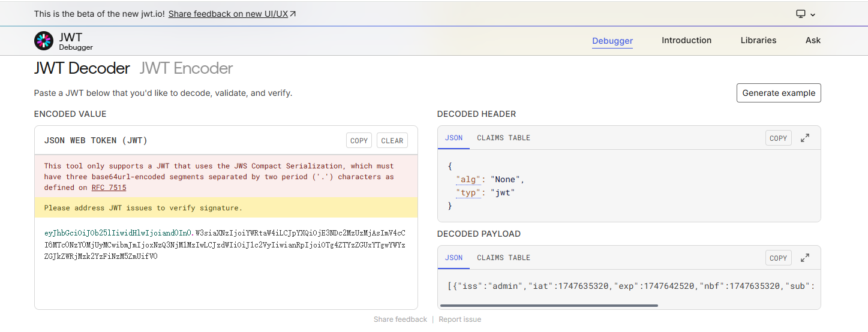Expand the decoded header panel fullscreen

point(805,138)
